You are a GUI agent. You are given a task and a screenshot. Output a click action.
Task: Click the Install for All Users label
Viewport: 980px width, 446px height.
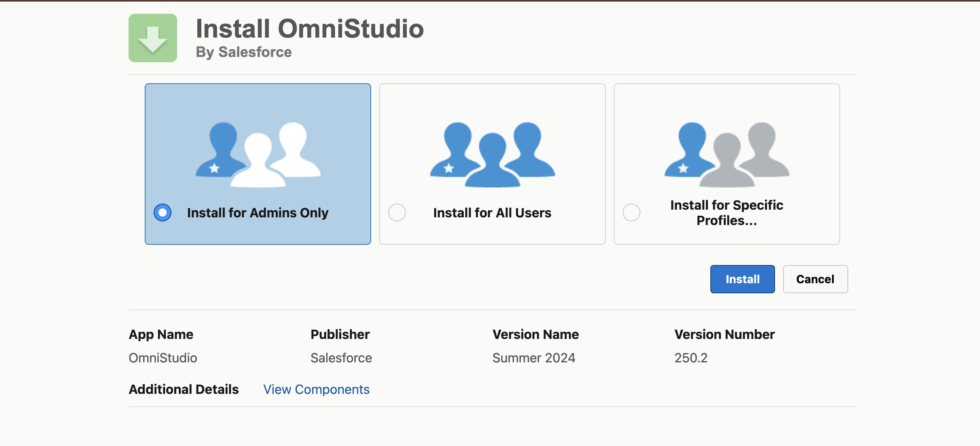coord(492,213)
